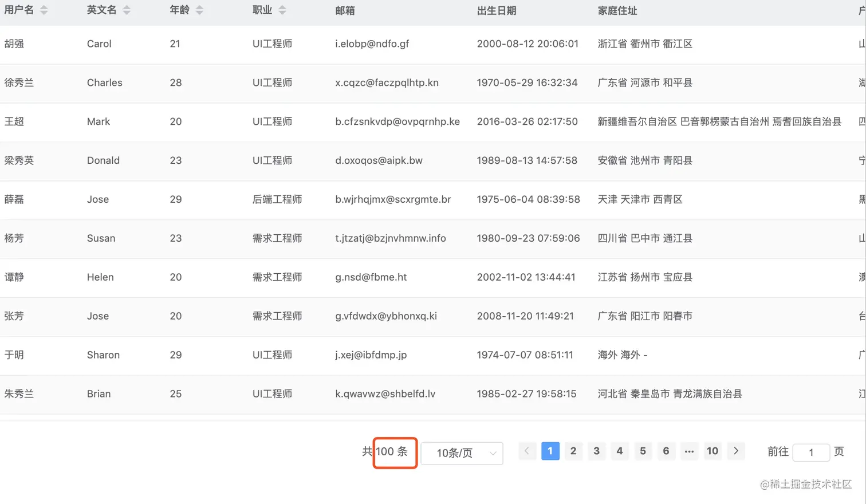Click English name Carol
This screenshot has height=504, width=866.
(99, 44)
